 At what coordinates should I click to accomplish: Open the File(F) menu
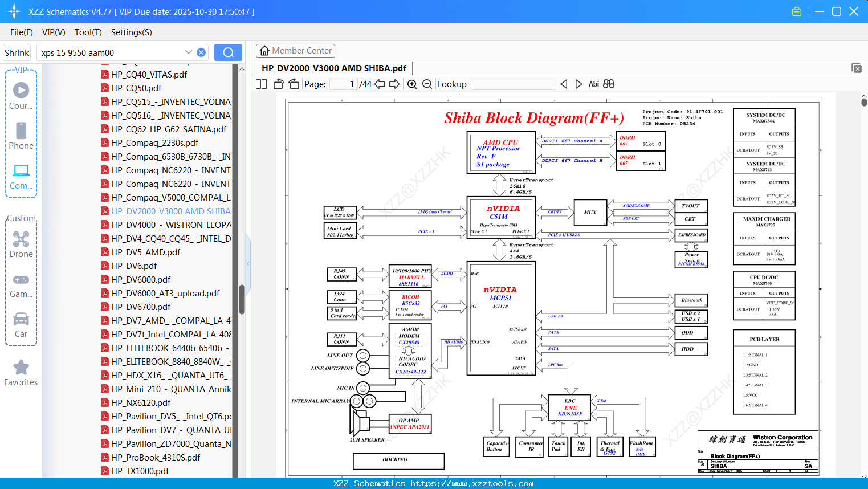tap(22, 32)
